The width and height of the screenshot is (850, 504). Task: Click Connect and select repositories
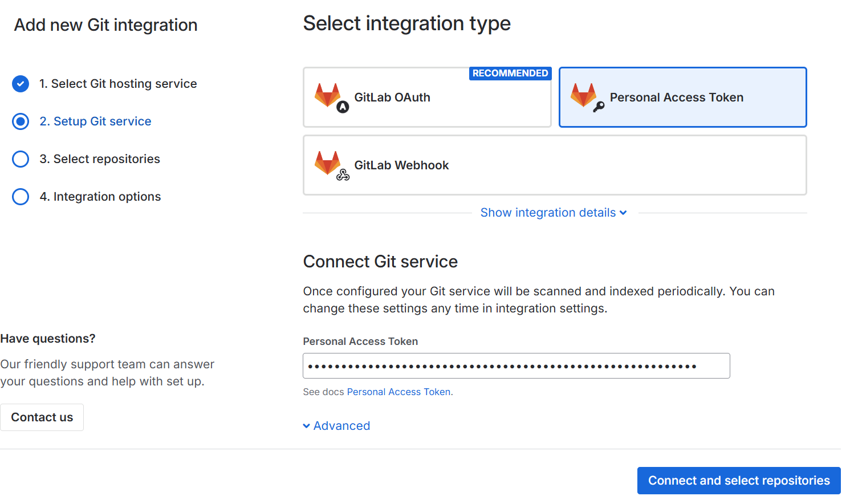(x=738, y=481)
